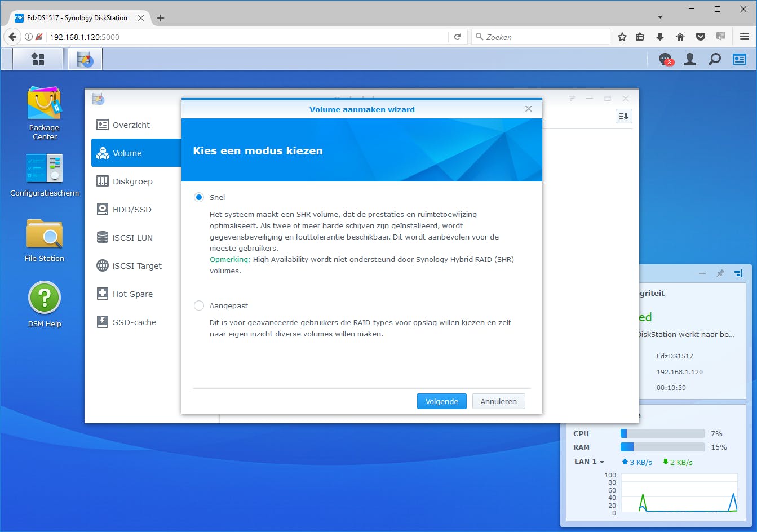The image size is (757, 532).
Task: Show site information icon in address bar
Action: coord(29,37)
